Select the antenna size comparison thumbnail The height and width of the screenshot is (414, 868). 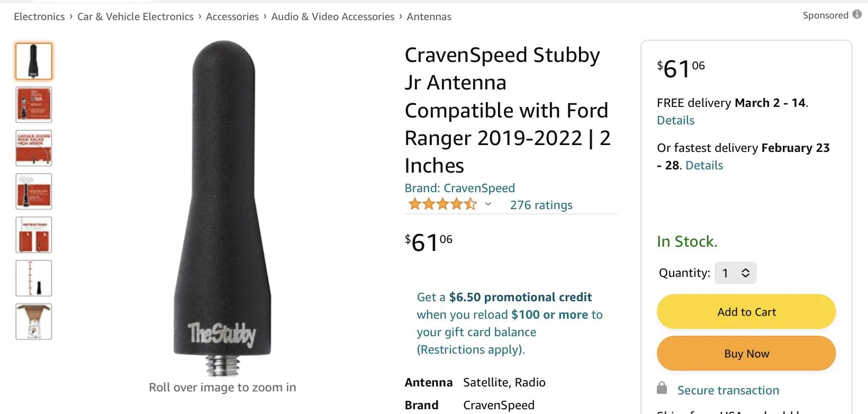click(34, 278)
